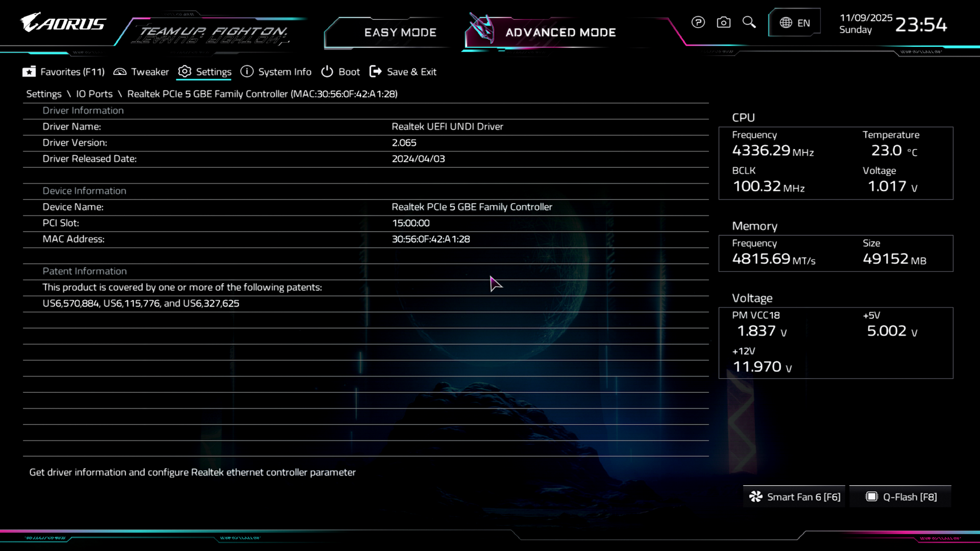Open the Tweaker menu

(x=150, y=72)
